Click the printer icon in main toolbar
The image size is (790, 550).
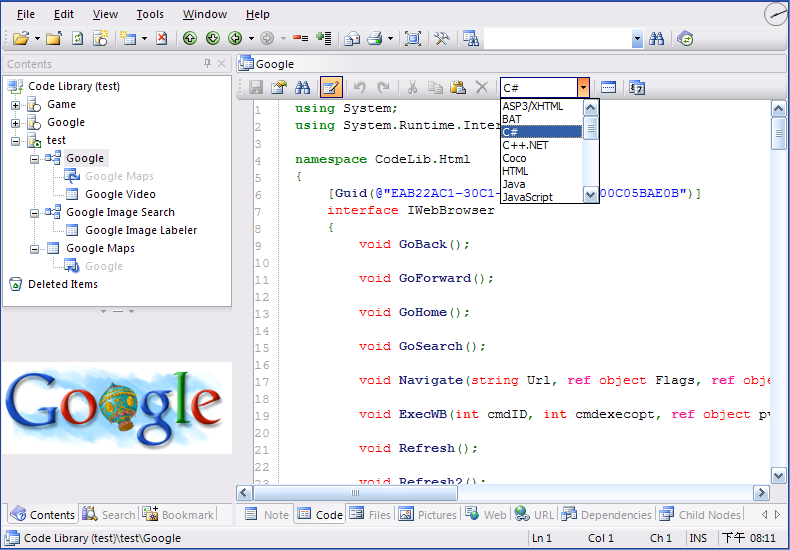click(375, 38)
